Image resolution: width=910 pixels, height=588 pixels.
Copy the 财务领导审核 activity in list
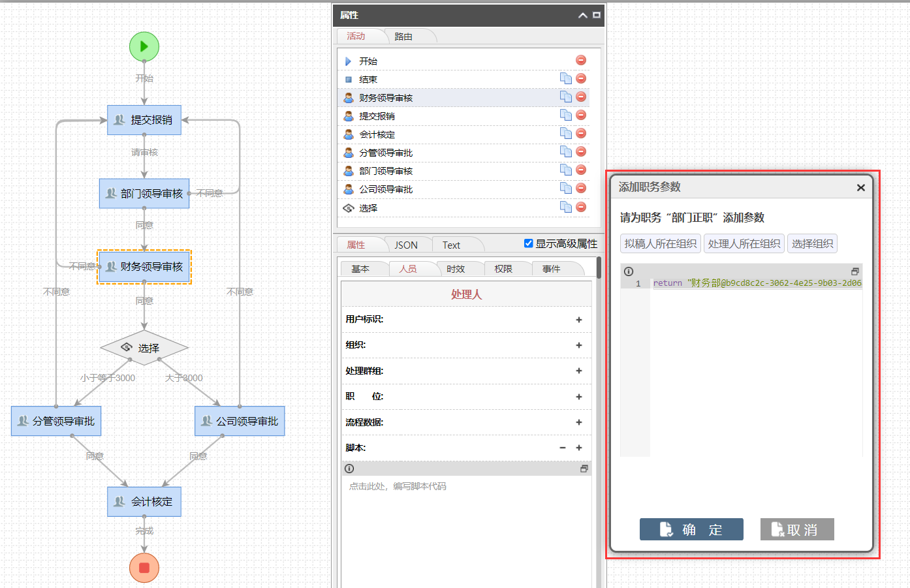[x=565, y=97]
